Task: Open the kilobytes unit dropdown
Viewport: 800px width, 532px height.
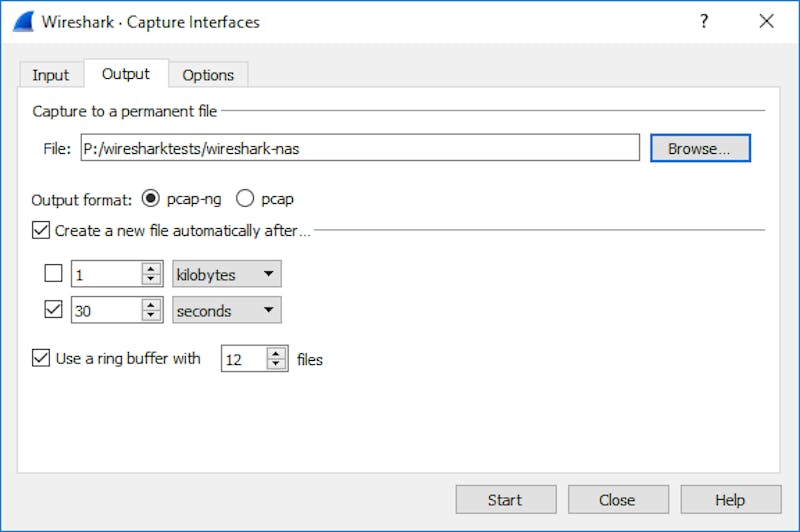Action: pos(226,274)
